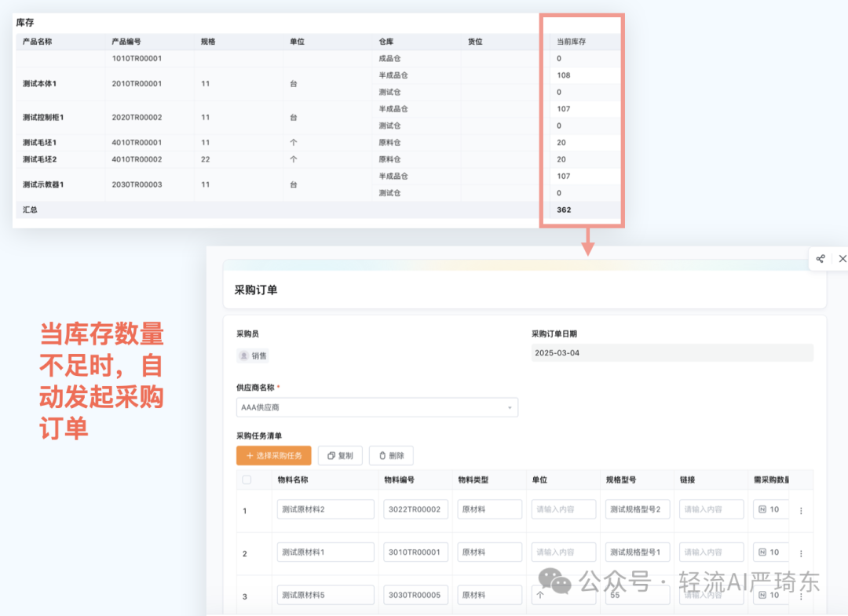The image size is (848, 616).
Task: Click the 汇总 total value 362
Action: tap(564, 210)
